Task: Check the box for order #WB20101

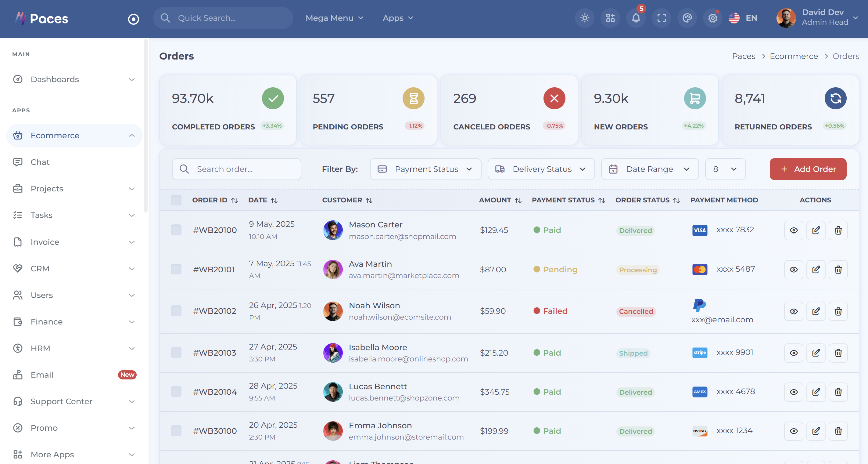Action: (x=176, y=269)
